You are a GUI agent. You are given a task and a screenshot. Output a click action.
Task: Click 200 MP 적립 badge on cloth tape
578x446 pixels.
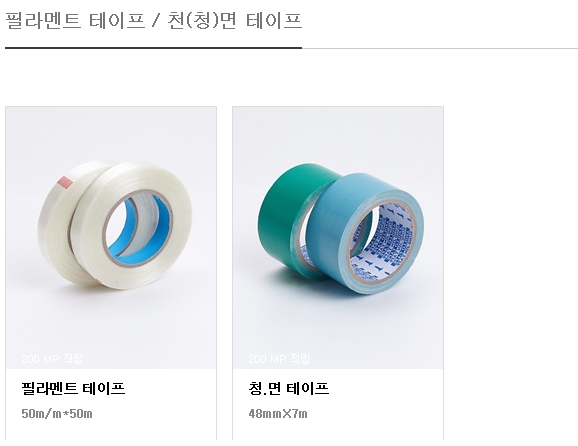pos(279,359)
